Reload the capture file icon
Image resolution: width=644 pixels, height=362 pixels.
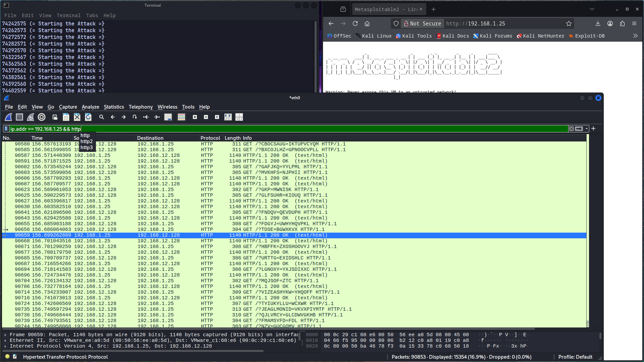pos(88,117)
